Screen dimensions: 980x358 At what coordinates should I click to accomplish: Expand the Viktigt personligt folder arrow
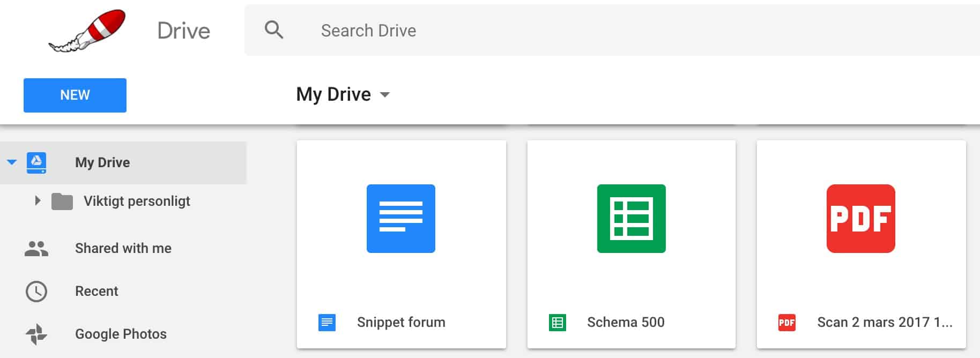pos(38,201)
